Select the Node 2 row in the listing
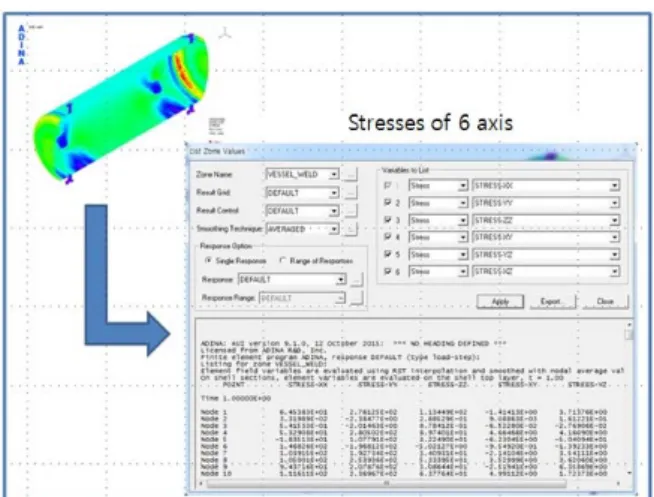This screenshot has width=654, height=497. click(x=404, y=419)
